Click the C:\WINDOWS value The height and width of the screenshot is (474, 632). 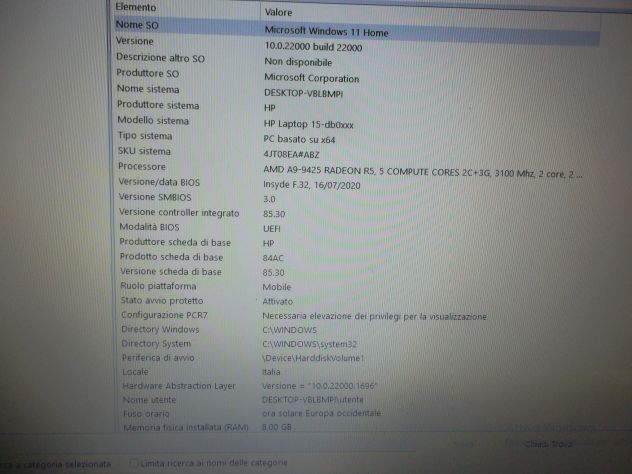click(x=289, y=330)
